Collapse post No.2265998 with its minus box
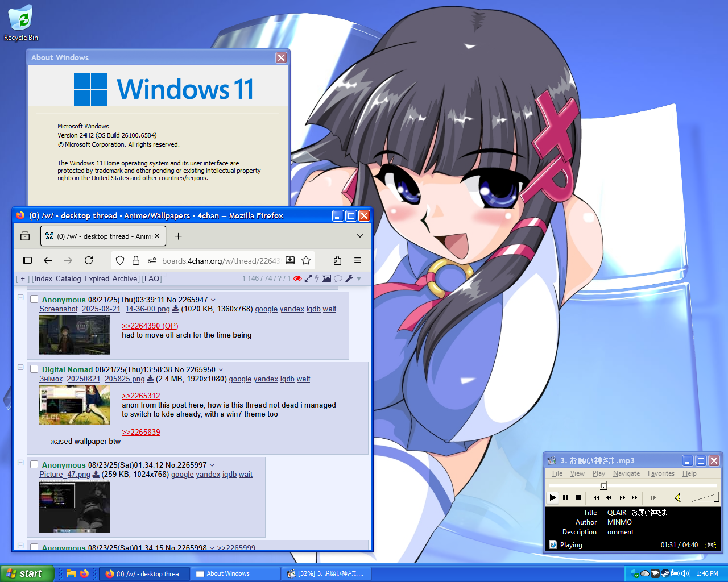728x582 pixels. tap(20, 546)
